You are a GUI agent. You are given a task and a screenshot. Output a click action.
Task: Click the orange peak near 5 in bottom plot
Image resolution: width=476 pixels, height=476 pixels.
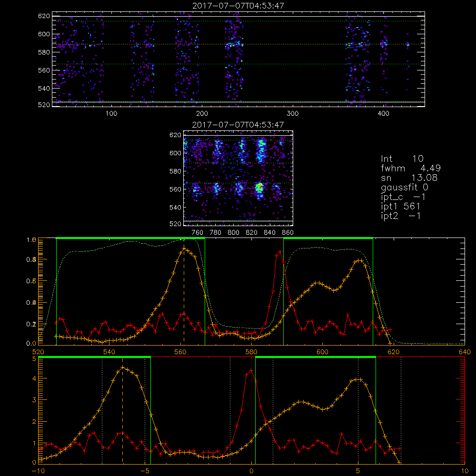[x=358, y=379]
